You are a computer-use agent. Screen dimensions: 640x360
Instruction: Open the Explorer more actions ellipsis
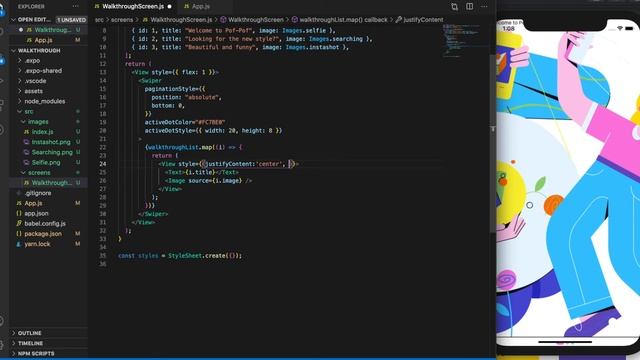tap(76, 7)
